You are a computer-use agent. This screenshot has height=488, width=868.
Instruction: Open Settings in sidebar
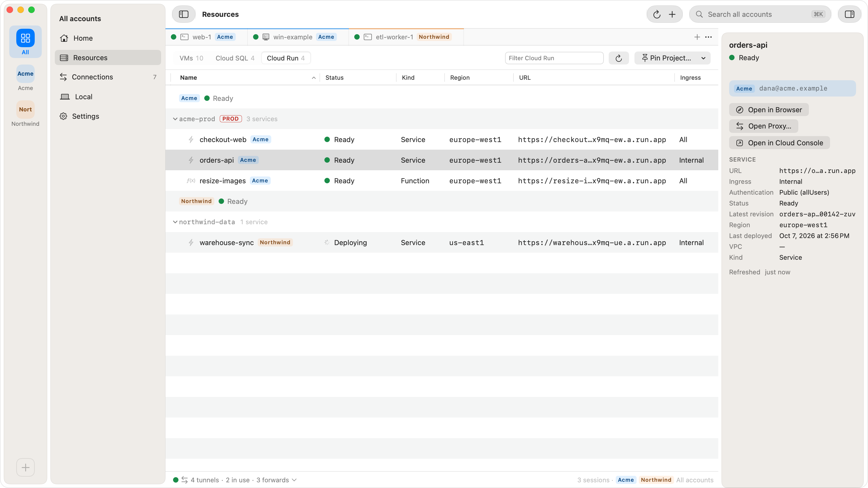coord(108,116)
